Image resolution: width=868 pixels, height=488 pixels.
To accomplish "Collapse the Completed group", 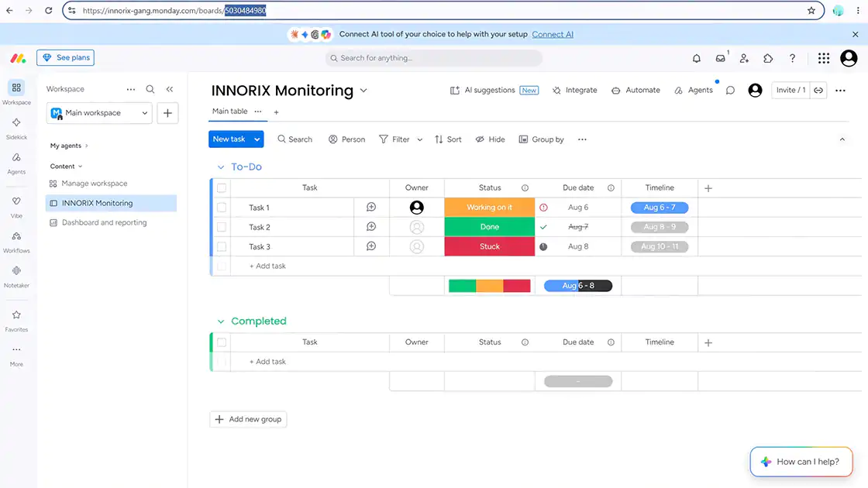I will [x=221, y=321].
